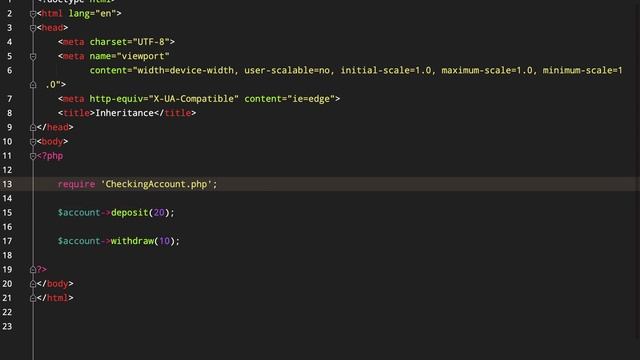Screen dimensions: 640x360
Task: Click line number 12 in the gutter
Action: [x=7, y=170]
